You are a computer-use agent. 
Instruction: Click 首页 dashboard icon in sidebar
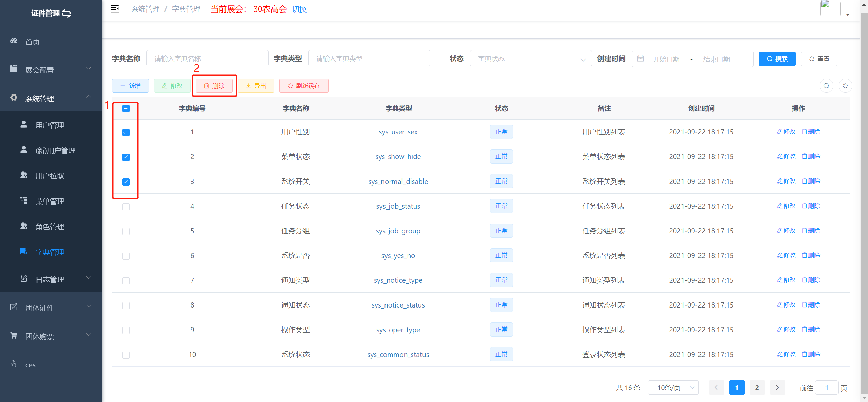pos(14,41)
